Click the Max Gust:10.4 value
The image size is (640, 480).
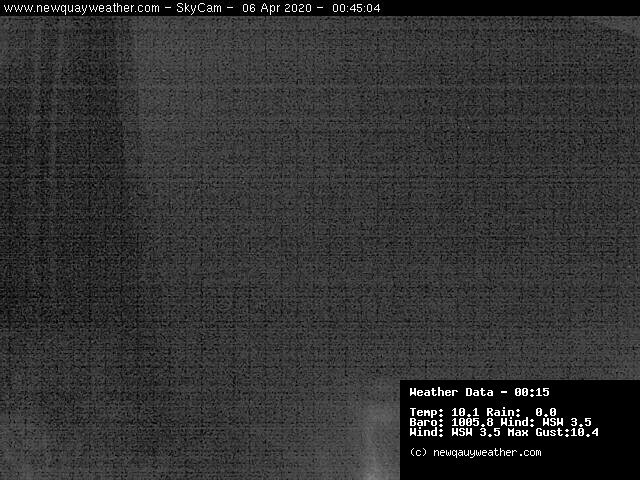tap(553, 432)
